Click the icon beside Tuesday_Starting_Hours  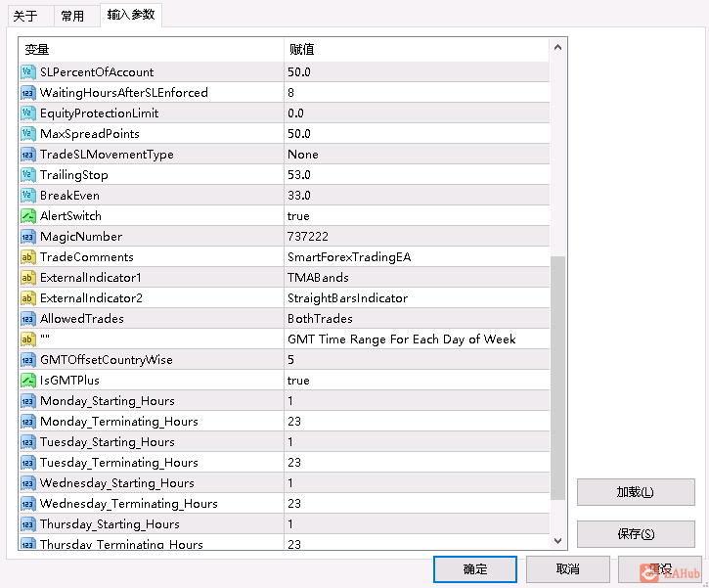click(28, 442)
